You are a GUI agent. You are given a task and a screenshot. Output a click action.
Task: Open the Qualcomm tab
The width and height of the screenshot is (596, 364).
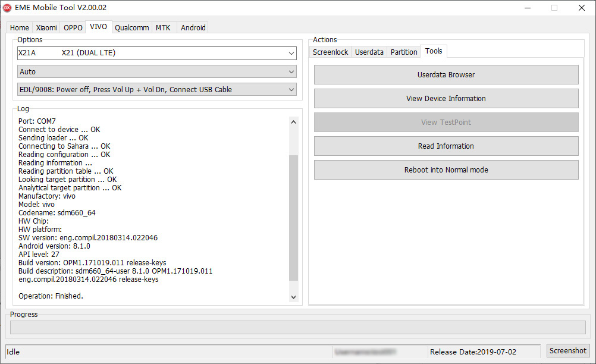[x=132, y=27]
